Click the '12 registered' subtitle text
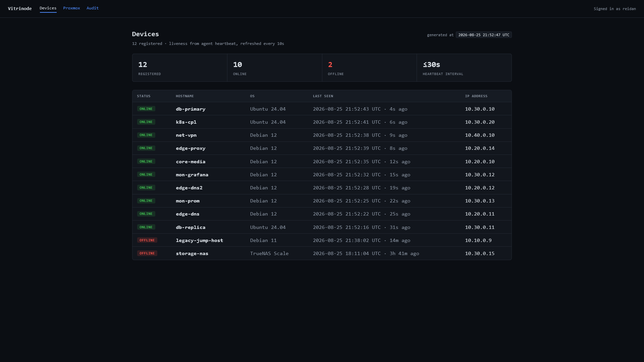Image resolution: width=644 pixels, height=362 pixels. pos(147,44)
